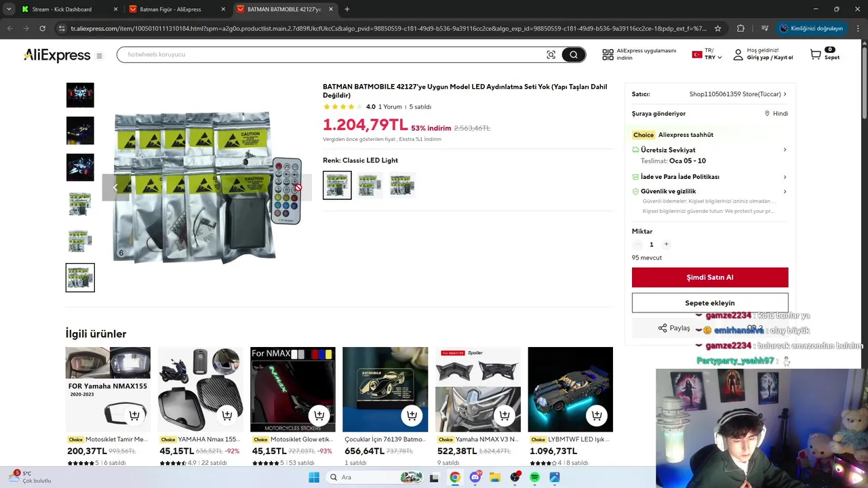This screenshot has height=488, width=868.
Task: Decrease the Miktar quantity with minus
Action: tap(637, 244)
